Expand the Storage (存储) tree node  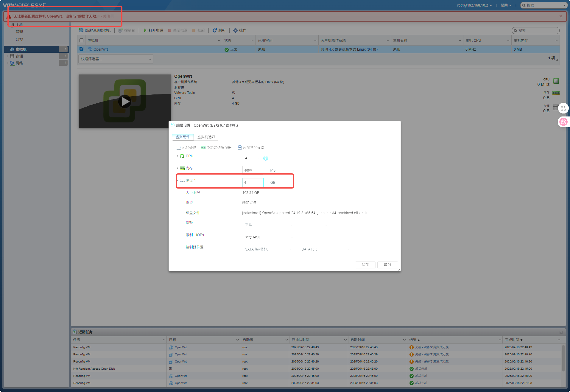pos(8,56)
